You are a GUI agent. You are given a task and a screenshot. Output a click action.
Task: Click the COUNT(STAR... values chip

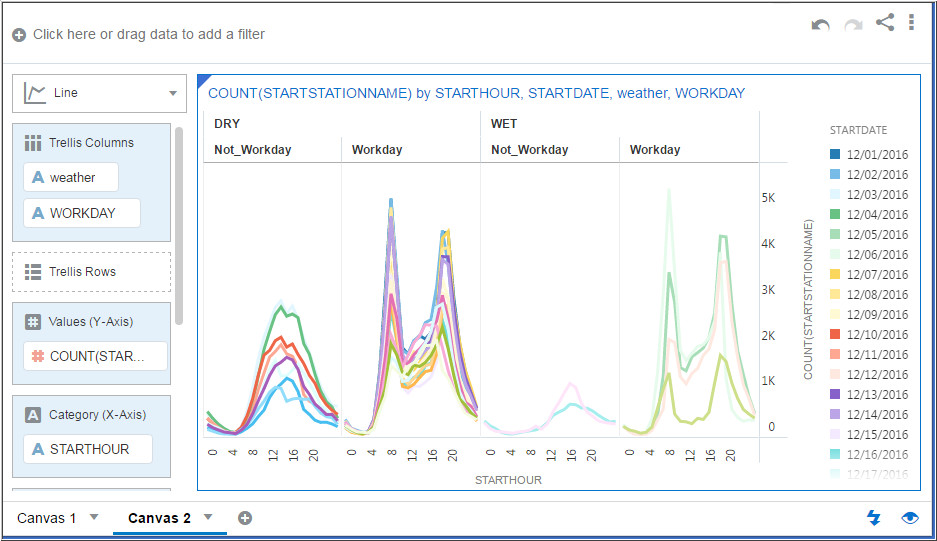click(x=96, y=356)
